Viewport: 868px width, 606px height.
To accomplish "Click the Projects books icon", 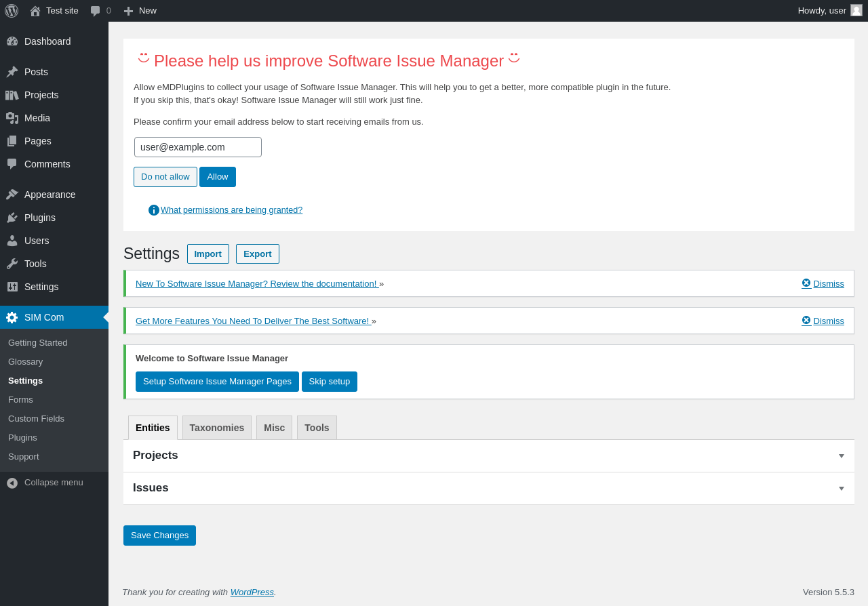I will (12, 95).
